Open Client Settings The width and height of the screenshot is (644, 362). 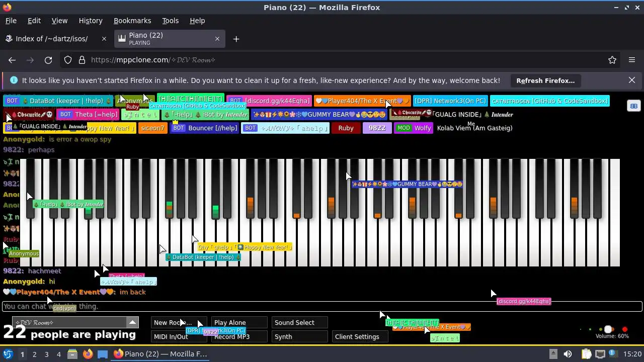coord(360,337)
